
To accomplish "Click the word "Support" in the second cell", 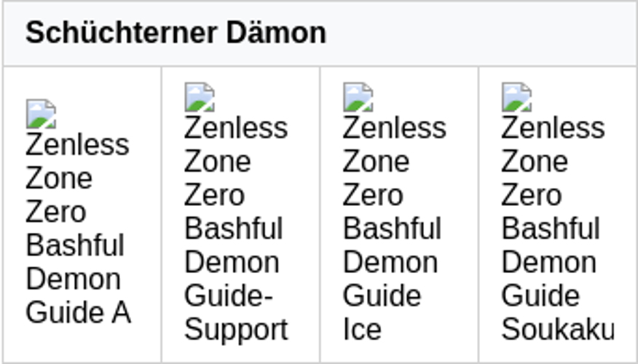I will [x=236, y=330].
